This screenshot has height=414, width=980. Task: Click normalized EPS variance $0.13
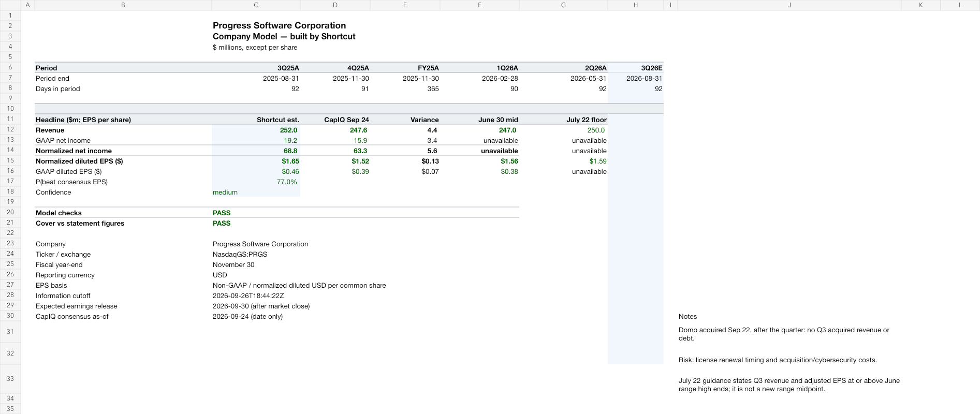click(430, 161)
